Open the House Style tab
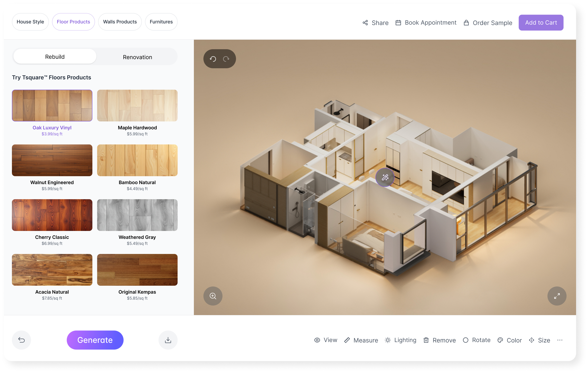This screenshot has height=373, width=588. pyautogui.click(x=30, y=22)
